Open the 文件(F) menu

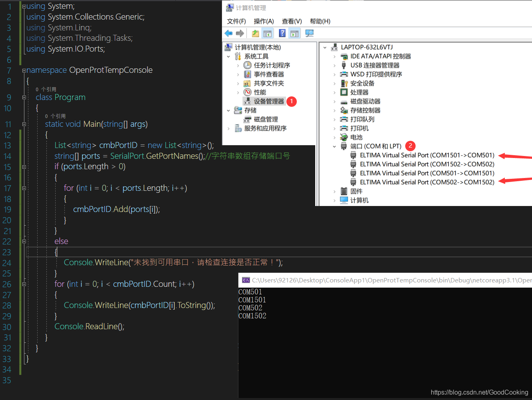click(x=236, y=21)
